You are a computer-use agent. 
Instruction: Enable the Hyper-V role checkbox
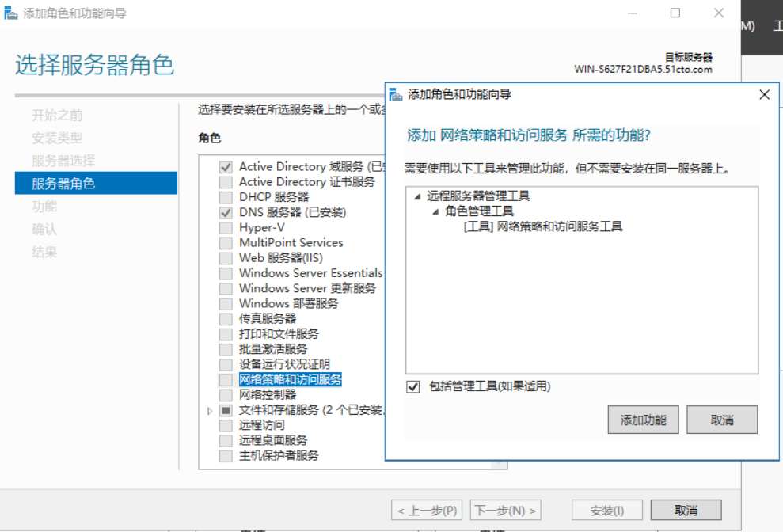click(x=226, y=227)
